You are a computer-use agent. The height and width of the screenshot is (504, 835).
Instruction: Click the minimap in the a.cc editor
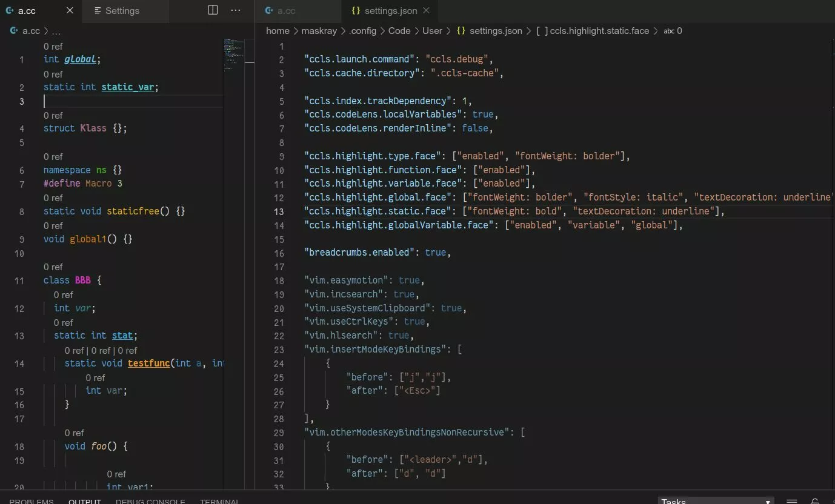(239, 55)
